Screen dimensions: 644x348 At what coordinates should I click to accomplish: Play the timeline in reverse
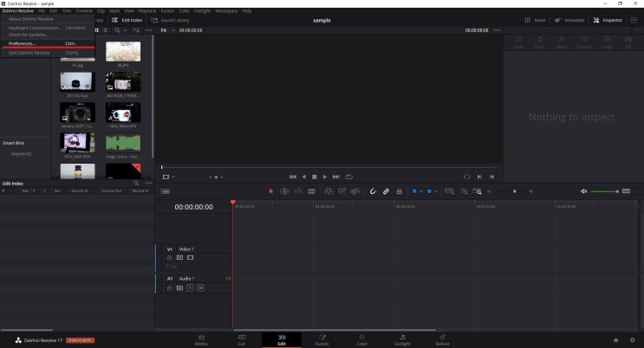(x=304, y=177)
